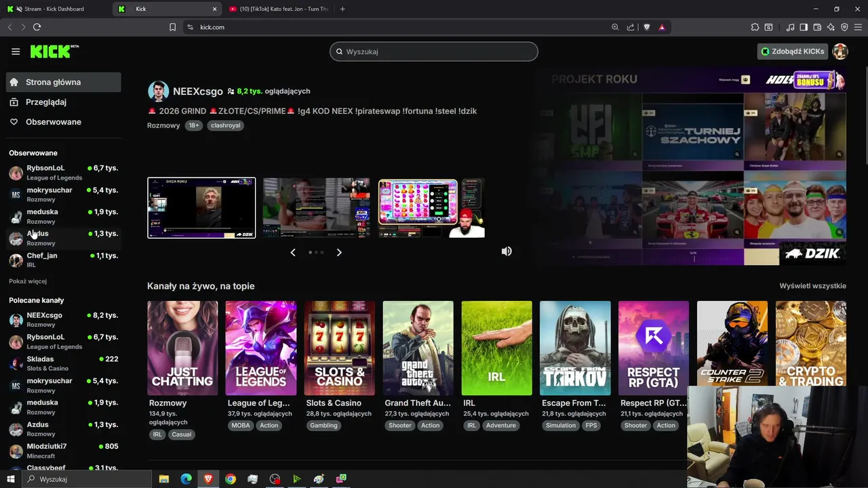Click Wyświetl wszystkie link

point(812,286)
